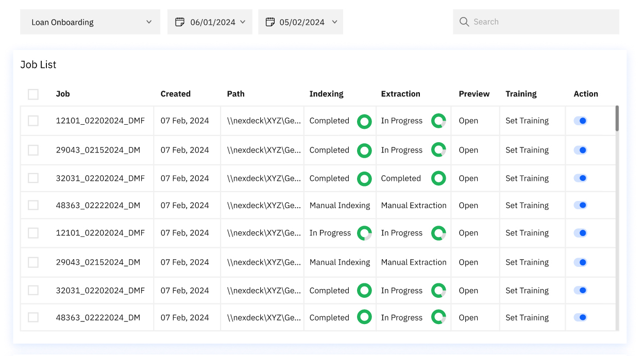Screen dimensions: 644x356
Task: Click Set Training in the third row
Action: (x=527, y=178)
